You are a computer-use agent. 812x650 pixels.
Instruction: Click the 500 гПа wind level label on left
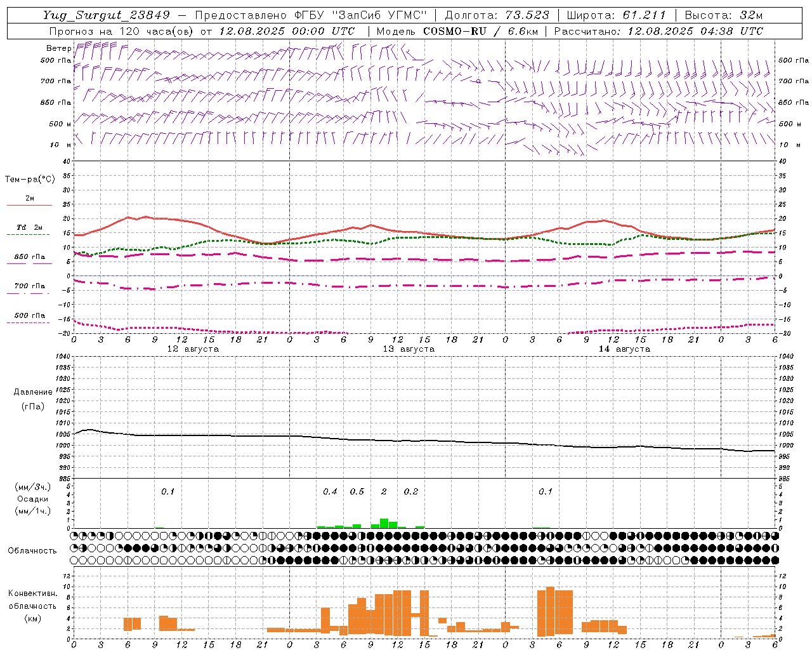[56, 60]
